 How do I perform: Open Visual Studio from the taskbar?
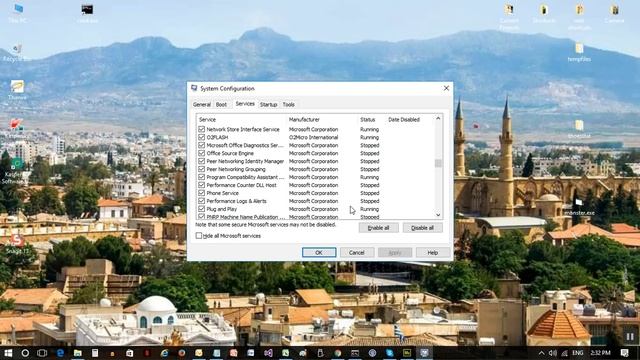[268, 353]
